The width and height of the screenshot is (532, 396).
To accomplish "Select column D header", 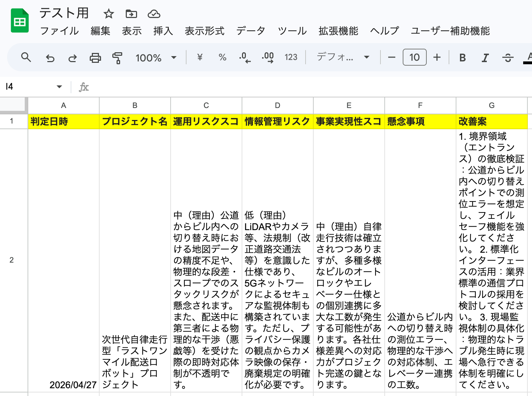I will 278,105.
